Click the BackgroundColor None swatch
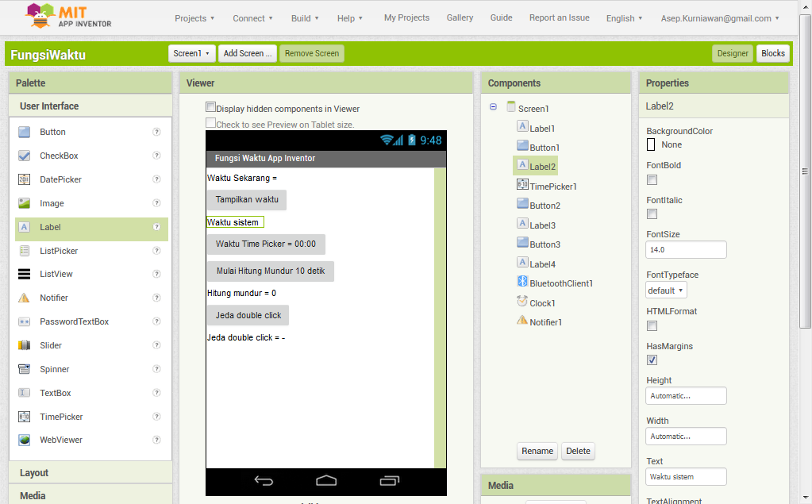This screenshot has width=812, height=504. [651, 144]
